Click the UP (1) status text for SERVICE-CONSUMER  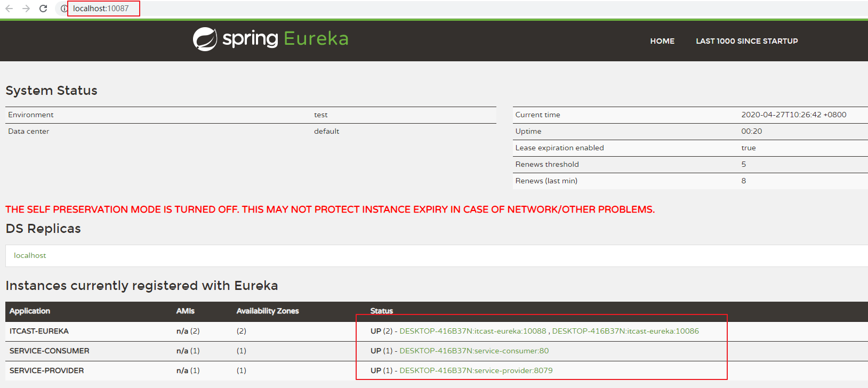click(382, 351)
